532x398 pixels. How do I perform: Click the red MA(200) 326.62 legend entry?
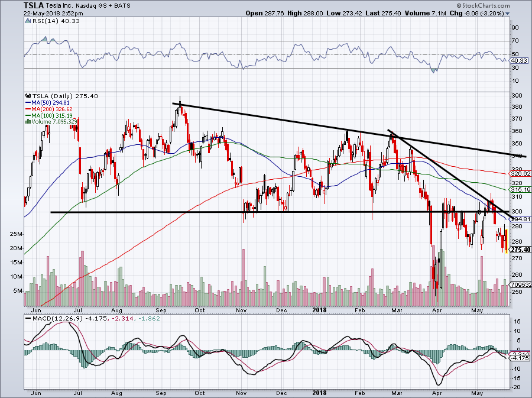(49, 109)
